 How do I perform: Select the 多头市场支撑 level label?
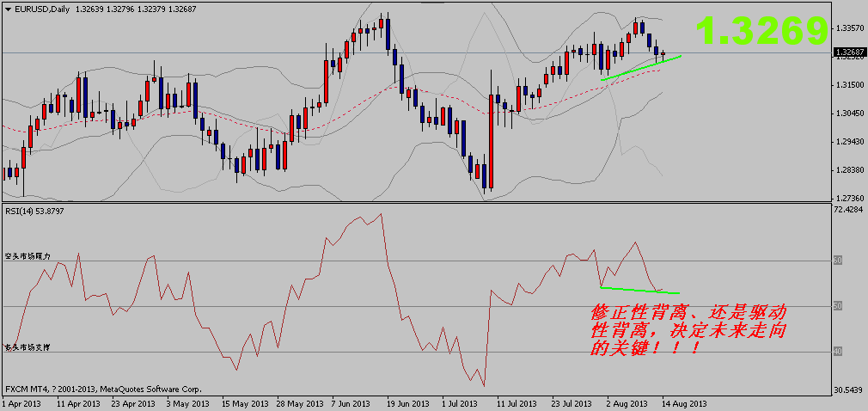click(x=28, y=347)
